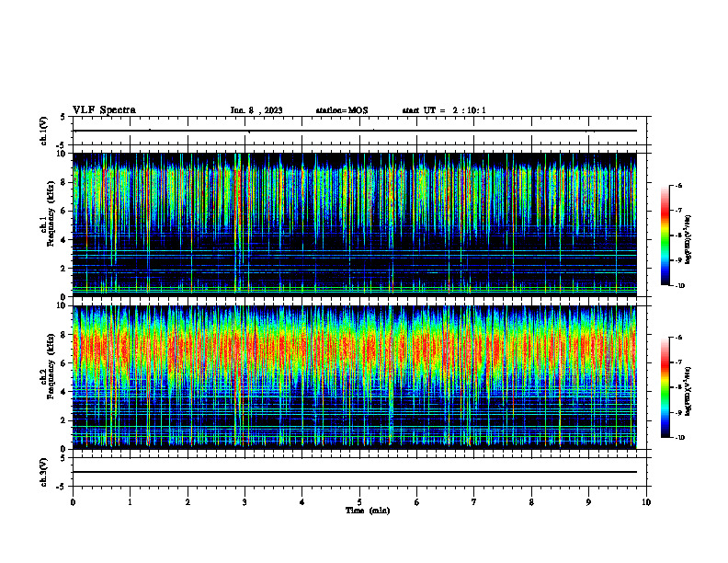Click time-axis tick label '7'
Viewport: 728px width, 563px height.
point(474,502)
